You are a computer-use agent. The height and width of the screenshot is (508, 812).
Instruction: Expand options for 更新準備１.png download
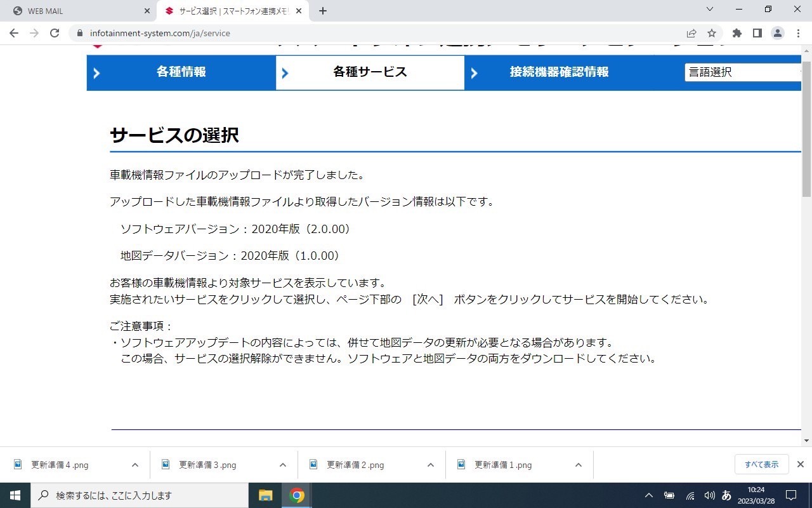(x=578, y=465)
